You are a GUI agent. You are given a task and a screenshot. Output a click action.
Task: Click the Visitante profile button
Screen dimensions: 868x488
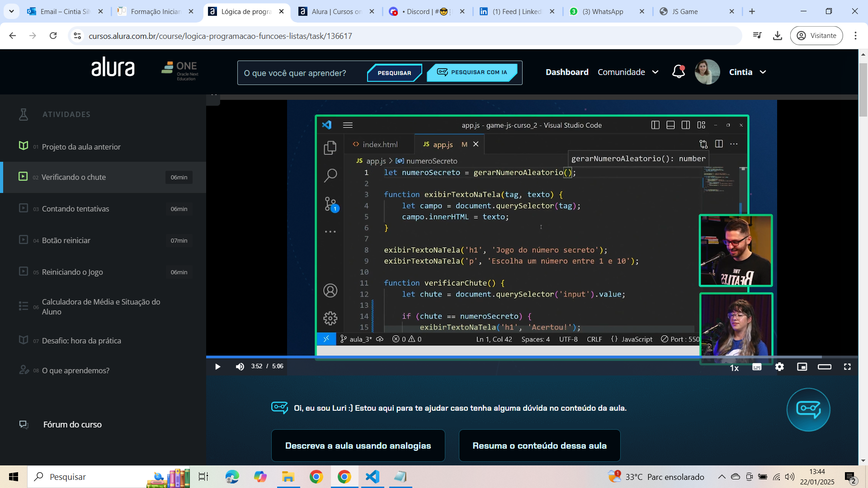[816, 36]
